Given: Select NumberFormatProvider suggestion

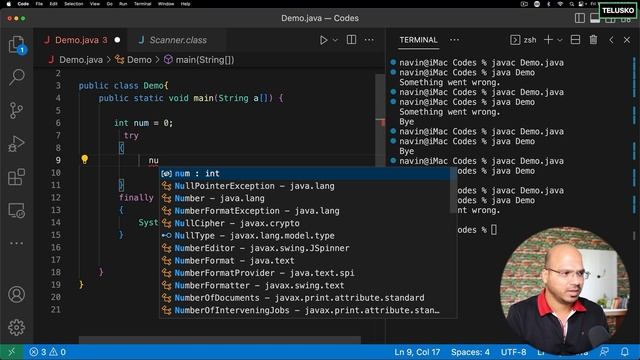Looking at the screenshot, I should click(x=308, y=273).
